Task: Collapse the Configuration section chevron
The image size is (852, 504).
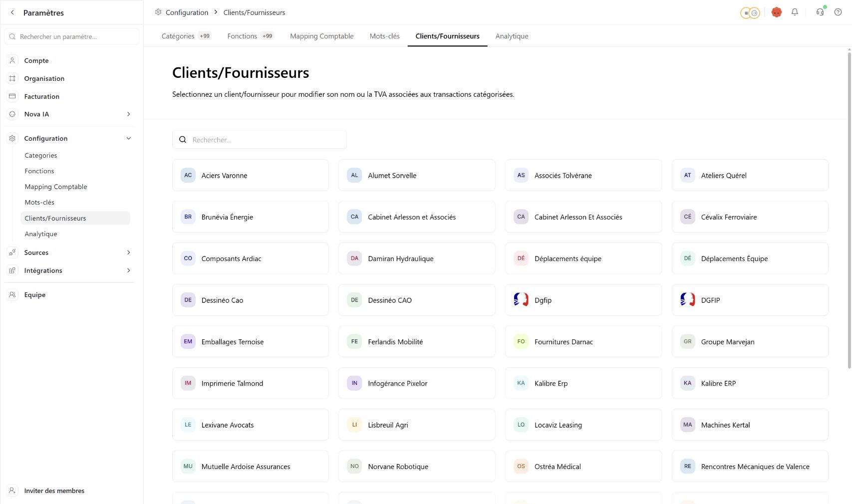Action: pos(129,138)
